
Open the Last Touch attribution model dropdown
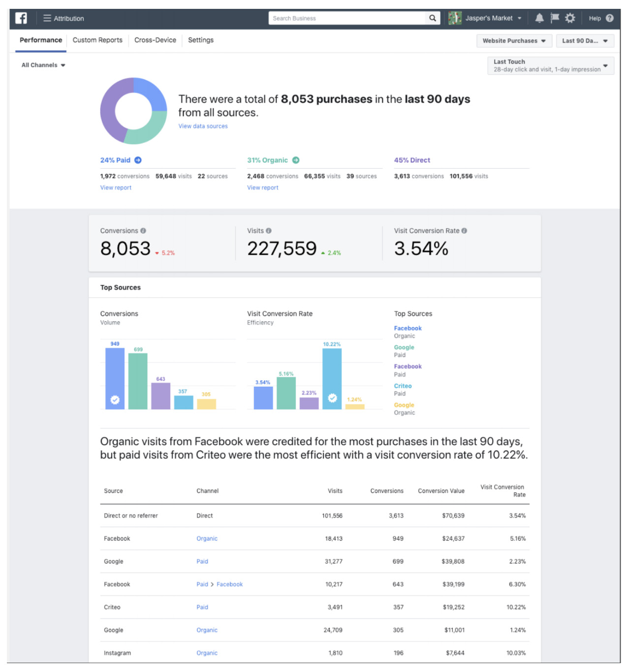click(551, 65)
